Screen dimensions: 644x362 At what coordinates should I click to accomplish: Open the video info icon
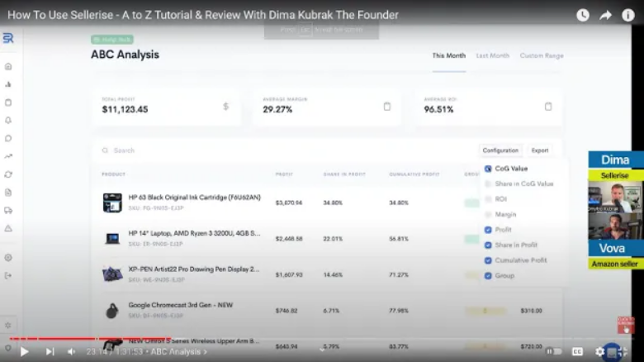[x=628, y=15]
